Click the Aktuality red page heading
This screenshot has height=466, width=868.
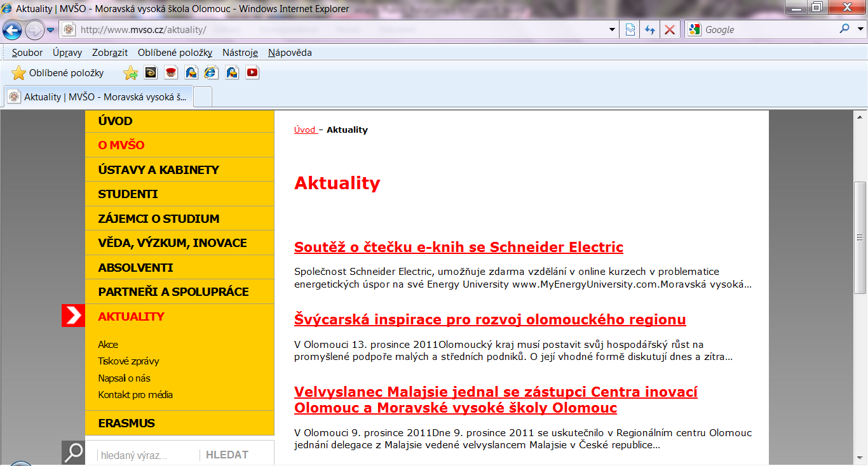pyautogui.click(x=337, y=183)
